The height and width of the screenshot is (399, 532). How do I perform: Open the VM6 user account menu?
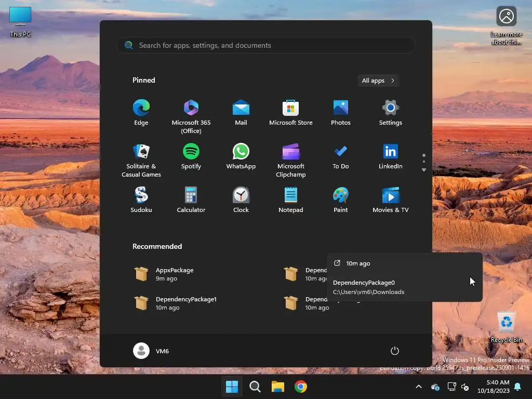(x=151, y=351)
